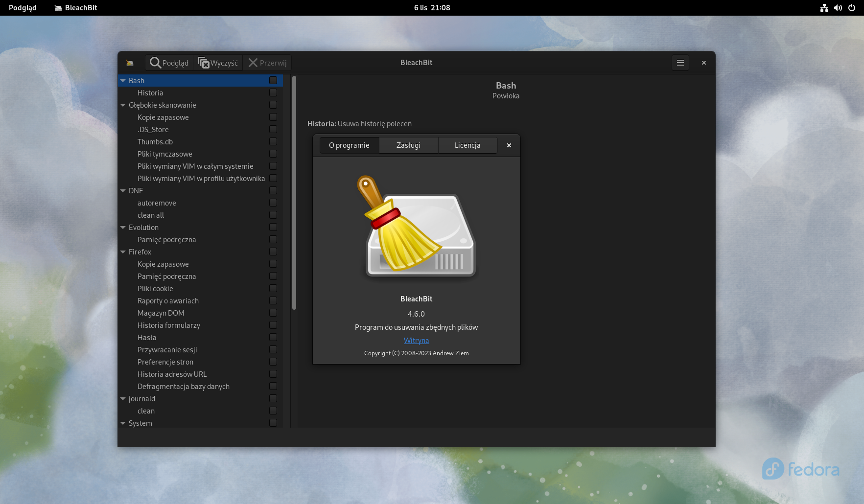
Task: Click the cleaner list vertical scrollbar
Action: tap(294, 193)
